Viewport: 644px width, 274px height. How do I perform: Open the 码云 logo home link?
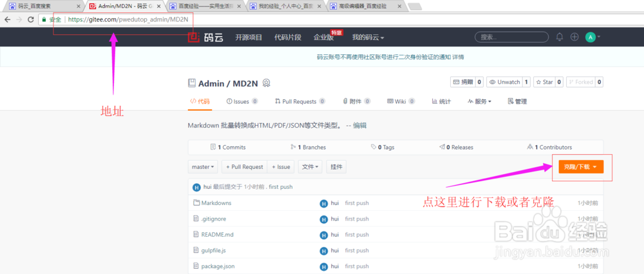(205, 37)
